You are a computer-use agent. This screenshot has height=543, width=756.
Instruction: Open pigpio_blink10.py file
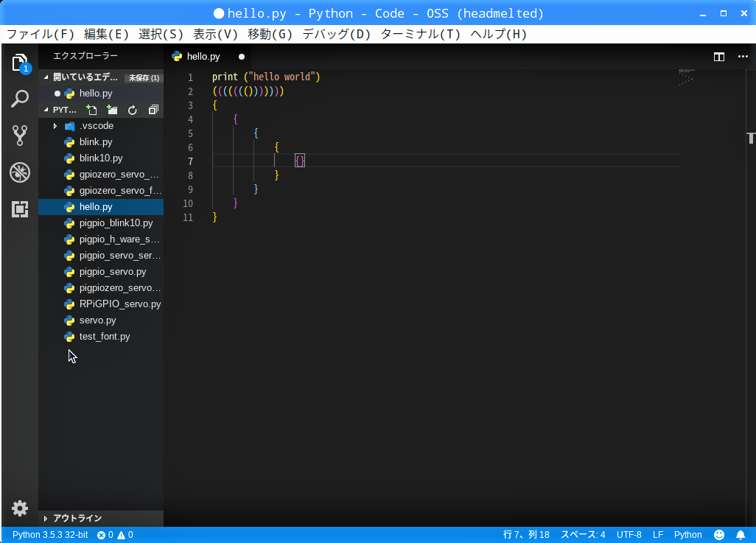[101, 223]
